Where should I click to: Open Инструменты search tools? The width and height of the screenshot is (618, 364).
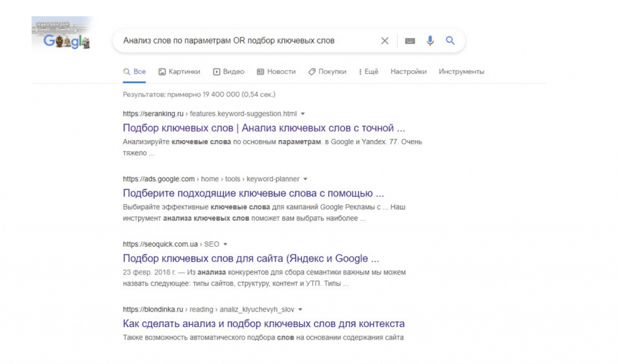[461, 71]
